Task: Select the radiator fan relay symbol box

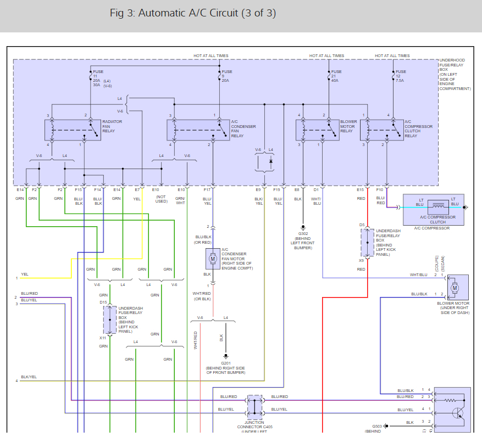Action: coord(73,130)
